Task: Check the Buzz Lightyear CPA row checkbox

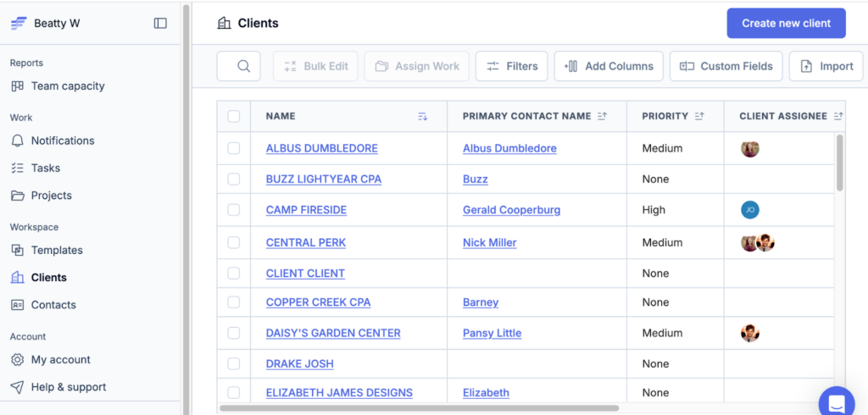Action: (x=234, y=180)
